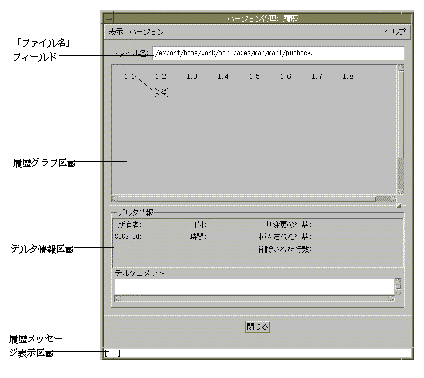
Task: Click the history message display field
Action: click(x=257, y=353)
